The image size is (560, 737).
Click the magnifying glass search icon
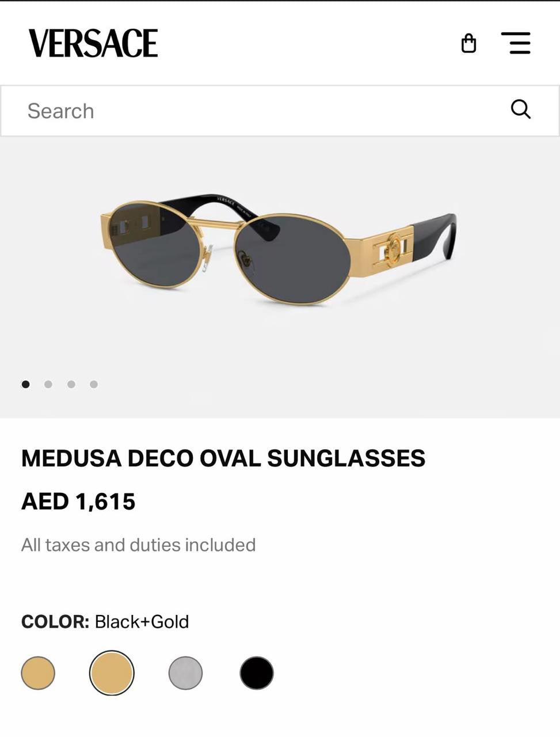tap(520, 109)
